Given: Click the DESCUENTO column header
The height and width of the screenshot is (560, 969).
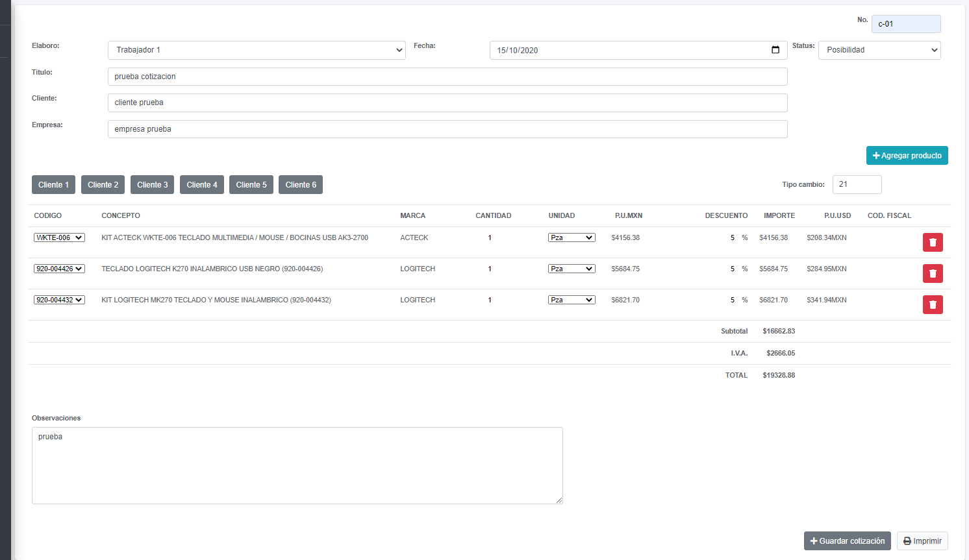Looking at the screenshot, I should pyautogui.click(x=726, y=215).
